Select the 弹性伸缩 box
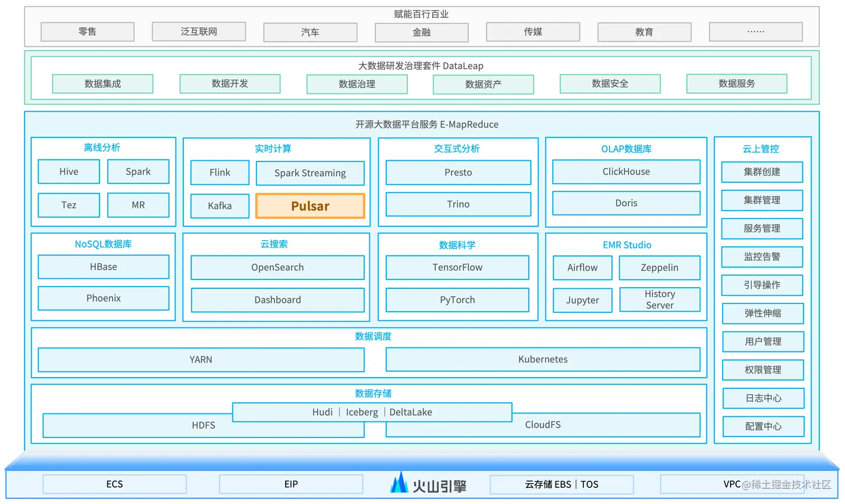 tap(763, 313)
